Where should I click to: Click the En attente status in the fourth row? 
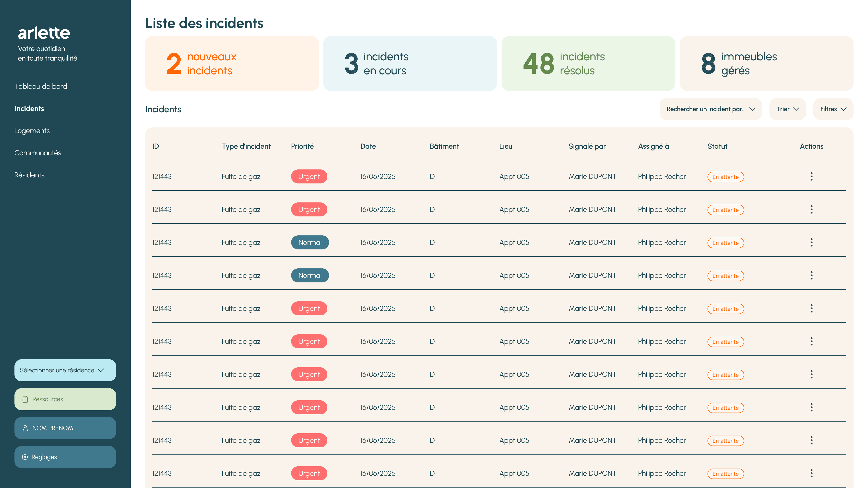click(725, 276)
